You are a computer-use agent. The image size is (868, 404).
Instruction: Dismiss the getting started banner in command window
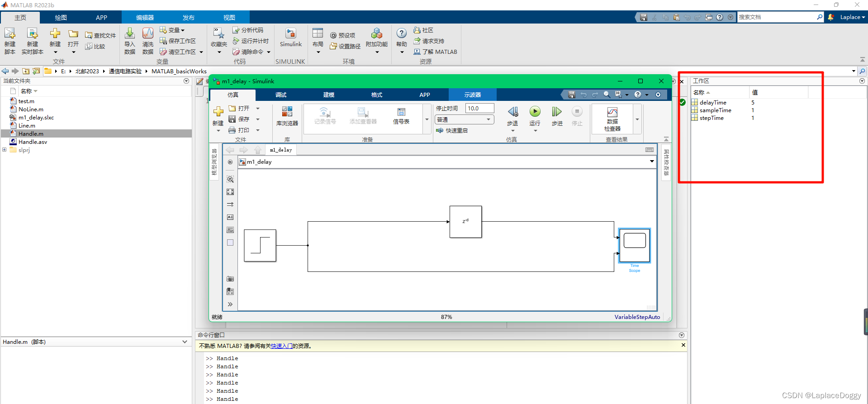(x=683, y=345)
